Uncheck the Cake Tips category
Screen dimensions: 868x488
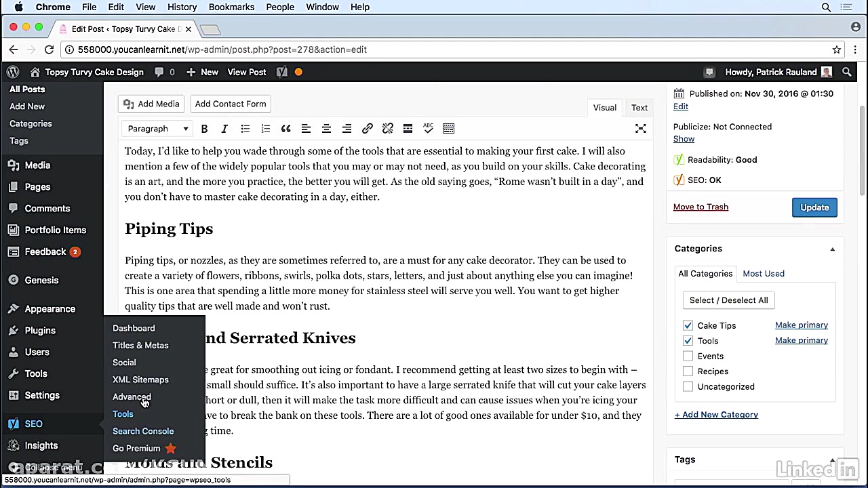pyautogui.click(x=688, y=325)
